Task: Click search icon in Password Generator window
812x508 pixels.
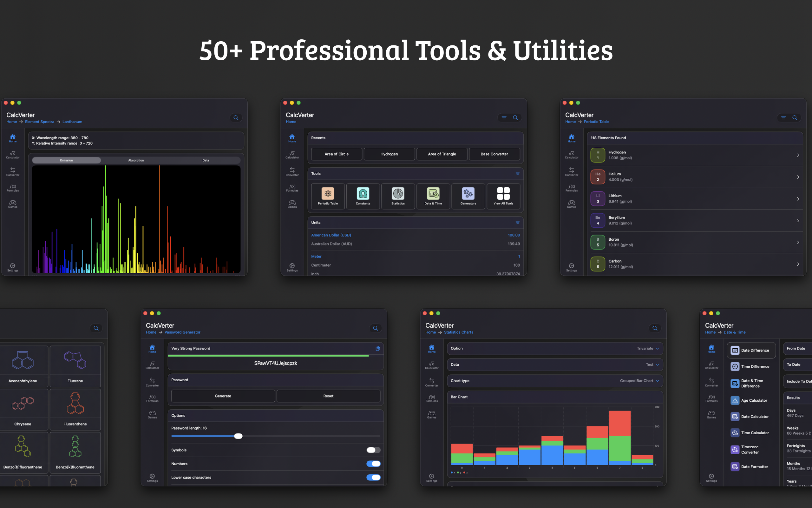Action: 376,328
